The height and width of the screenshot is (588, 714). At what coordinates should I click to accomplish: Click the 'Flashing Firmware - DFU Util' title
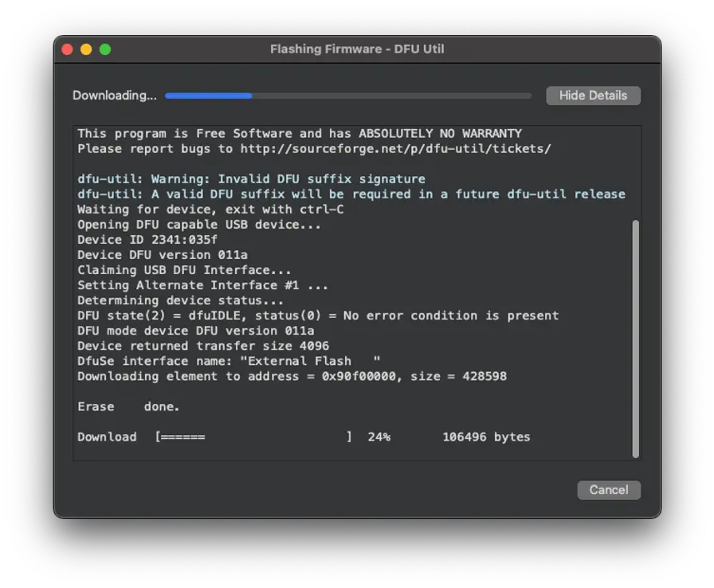(x=357, y=49)
